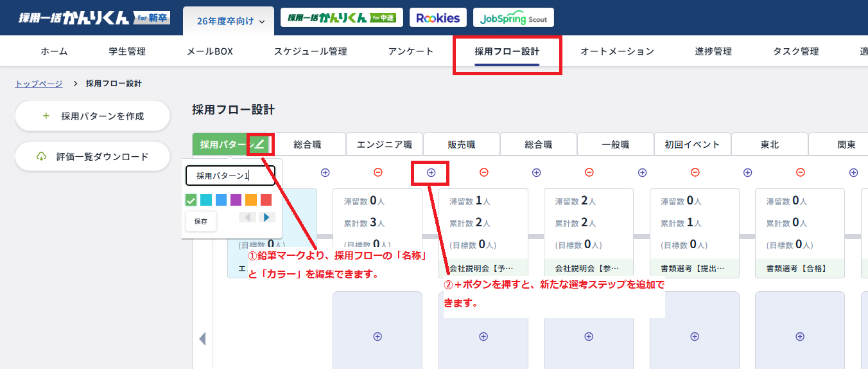Select 採用フロー設計 in navigation
The height and width of the screenshot is (369, 868).
pos(507,51)
